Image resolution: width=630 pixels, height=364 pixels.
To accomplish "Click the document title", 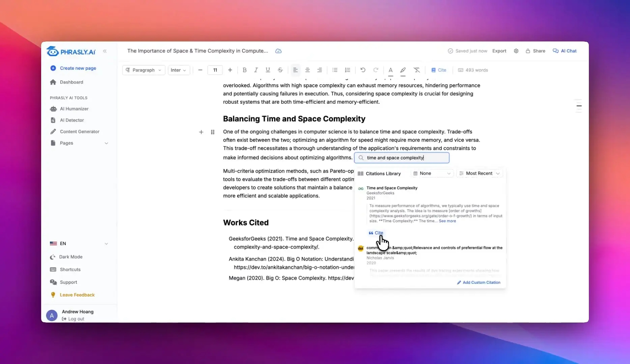I will tap(197, 51).
